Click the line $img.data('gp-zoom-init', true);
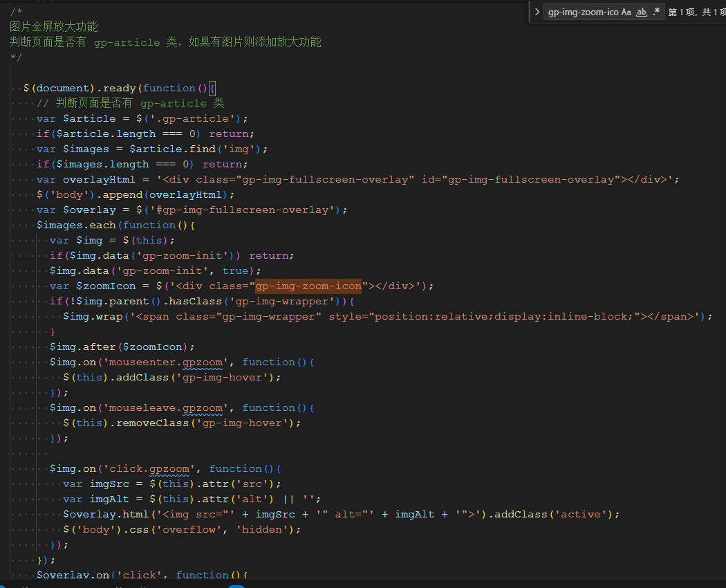This screenshot has height=588, width=726. click(x=155, y=270)
